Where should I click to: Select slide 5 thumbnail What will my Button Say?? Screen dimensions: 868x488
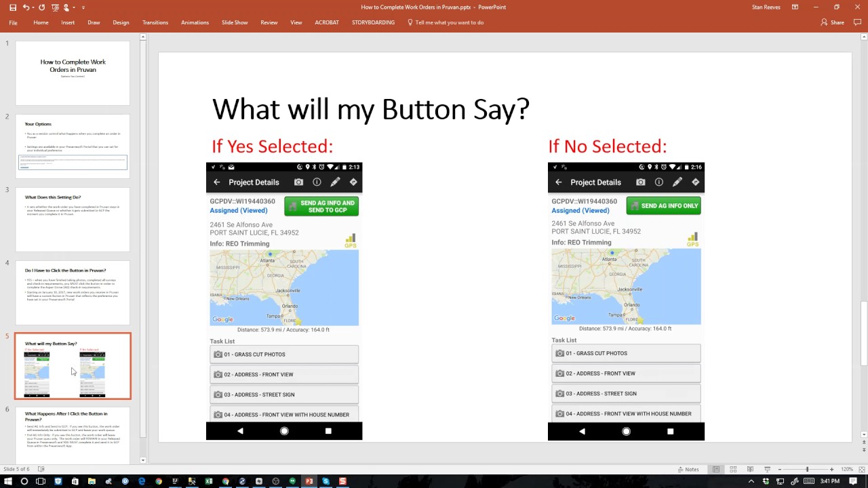click(x=73, y=366)
